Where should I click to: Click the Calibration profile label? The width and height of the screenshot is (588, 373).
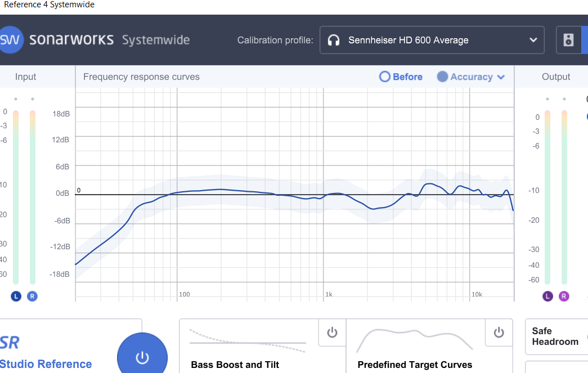tap(275, 40)
